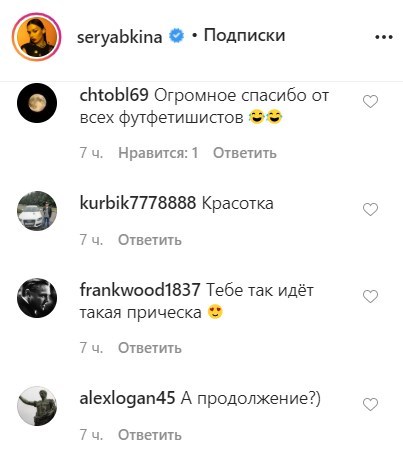The width and height of the screenshot is (403, 459).
Task: View likes via Нравится: 1
Action: click(x=158, y=153)
